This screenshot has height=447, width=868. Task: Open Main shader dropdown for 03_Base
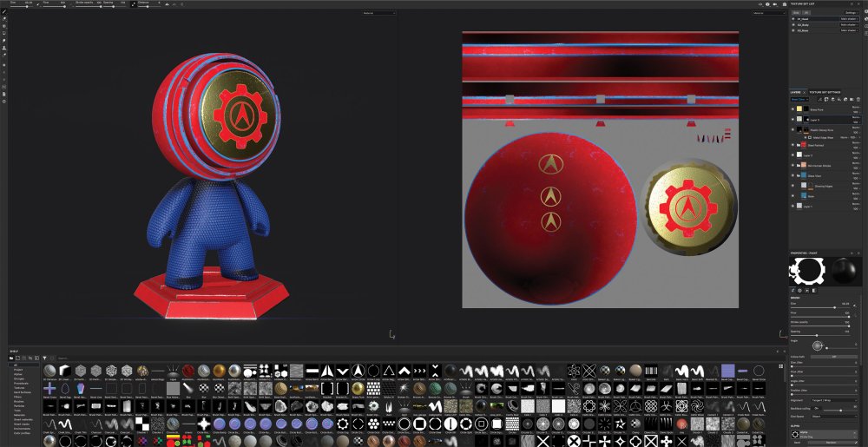(x=850, y=30)
